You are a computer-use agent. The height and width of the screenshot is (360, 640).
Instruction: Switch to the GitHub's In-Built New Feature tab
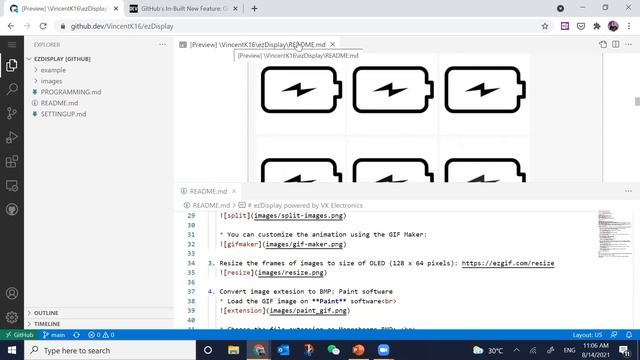184,9
